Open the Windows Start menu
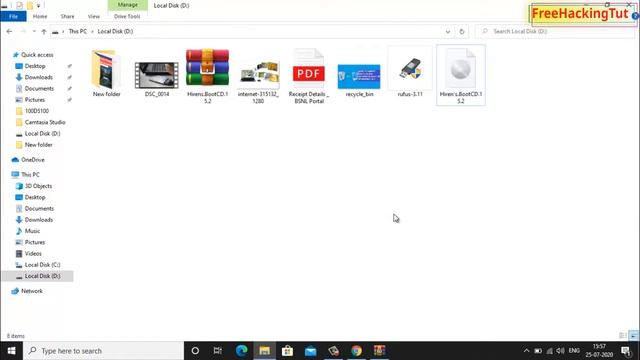This screenshot has width=640, height=360. coord(11,351)
